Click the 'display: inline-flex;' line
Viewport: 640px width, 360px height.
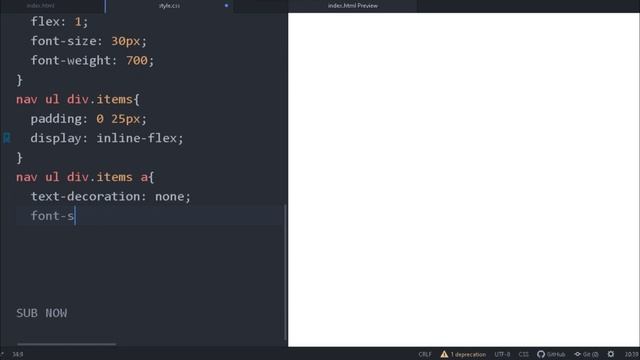(107, 138)
